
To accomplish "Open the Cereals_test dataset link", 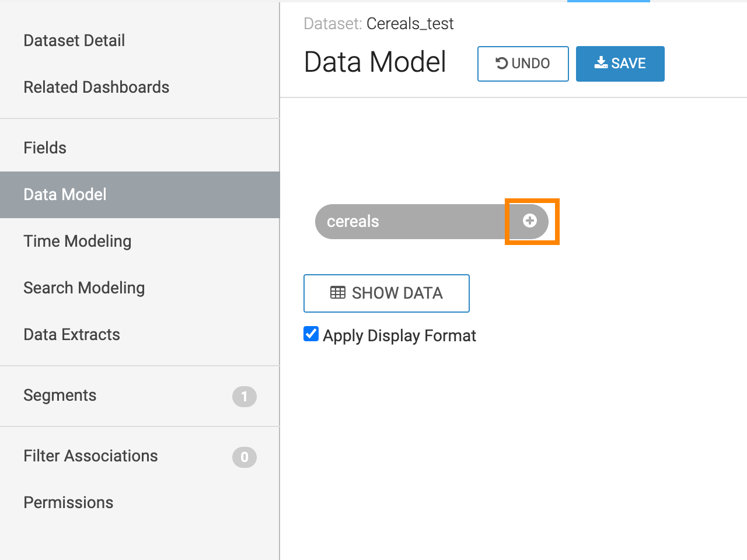I will 410,24.
